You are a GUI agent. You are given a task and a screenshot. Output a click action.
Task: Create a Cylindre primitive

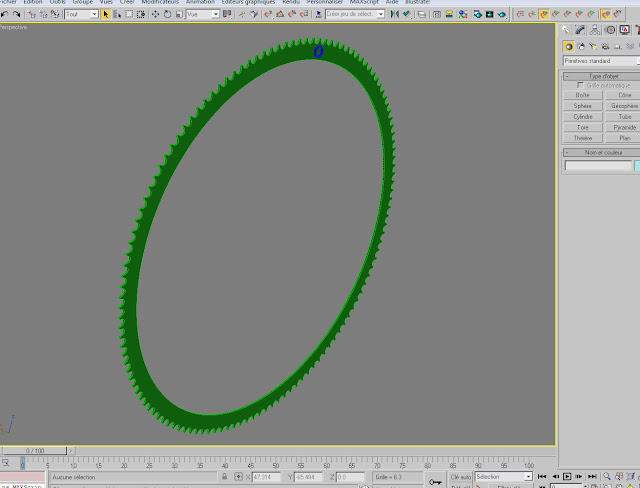coord(583,117)
